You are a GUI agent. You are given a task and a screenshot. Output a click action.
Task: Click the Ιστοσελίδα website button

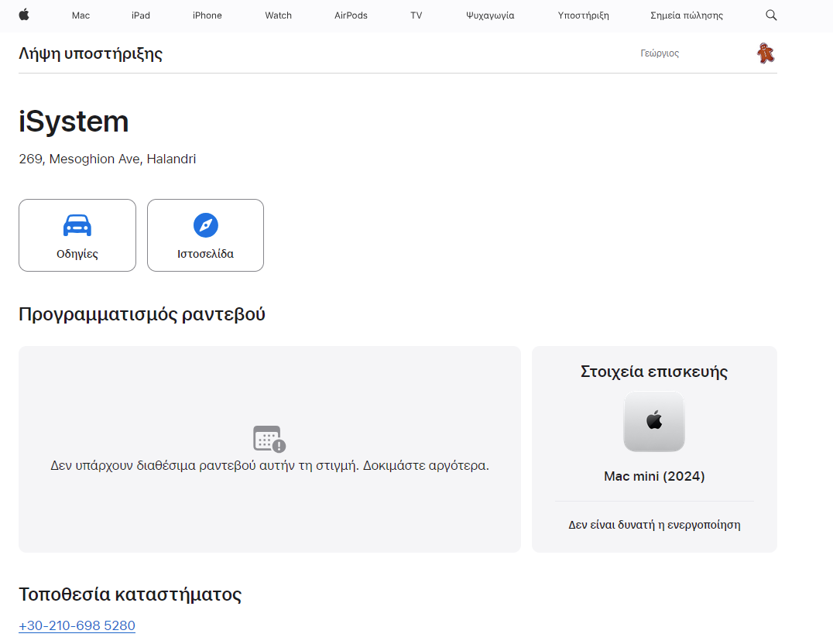[206, 235]
